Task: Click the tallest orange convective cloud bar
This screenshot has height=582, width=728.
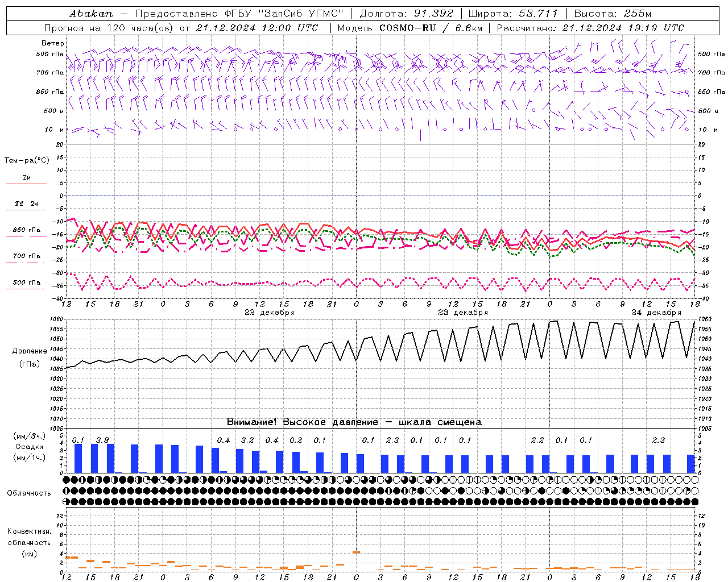Action: (357, 552)
